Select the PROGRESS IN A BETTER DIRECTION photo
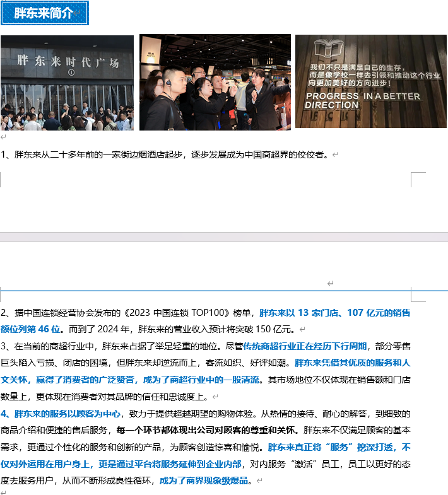Screen dimensions: 448x495 click(371, 81)
